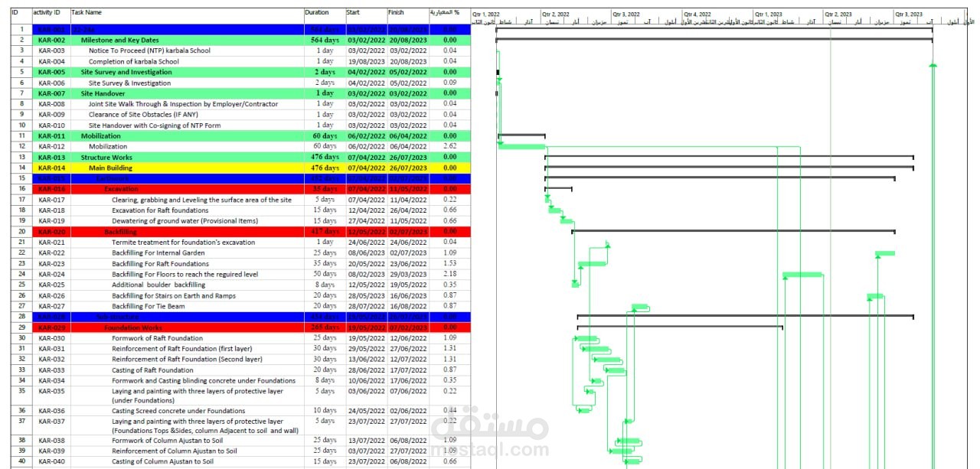
Task: Select the yellow 'Main Building' task row
Action: tap(110, 168)
